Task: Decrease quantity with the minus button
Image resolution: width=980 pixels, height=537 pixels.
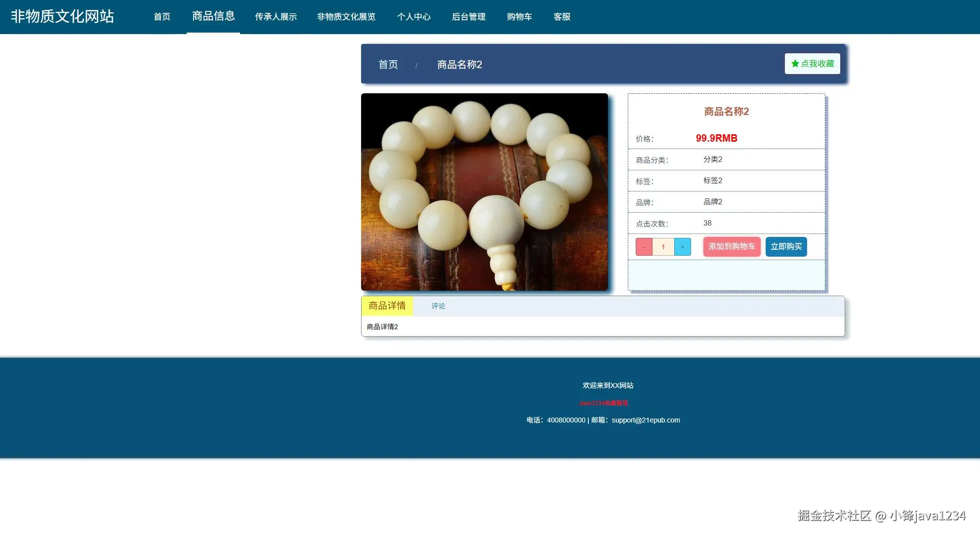Action: (x=644, y=247)
